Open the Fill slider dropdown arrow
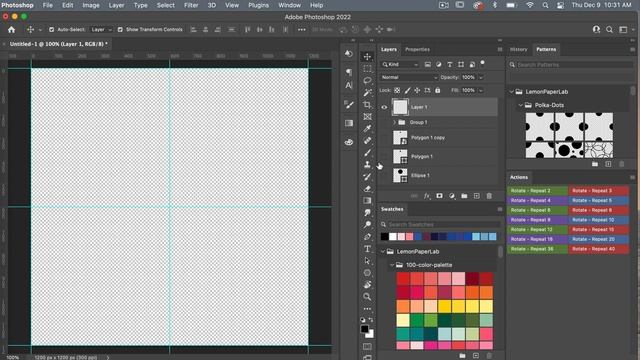This screenshot has height=360, width=640. 481,90
